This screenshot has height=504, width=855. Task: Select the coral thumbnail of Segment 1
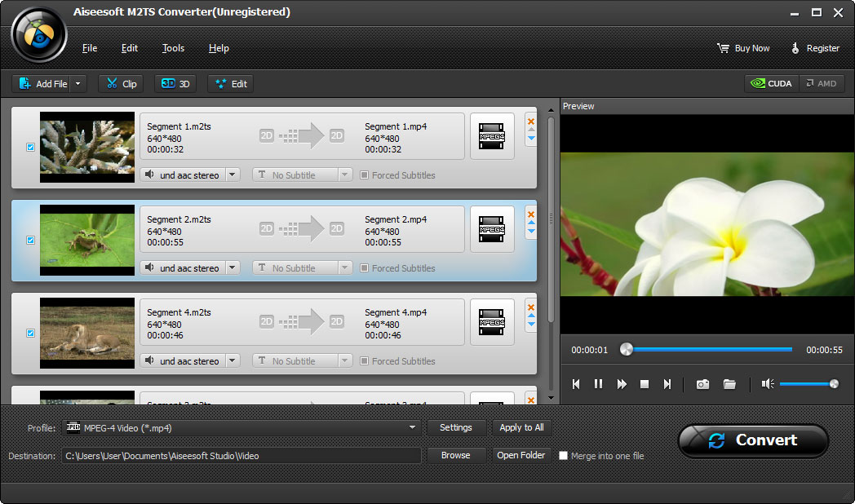click(87, 147)
